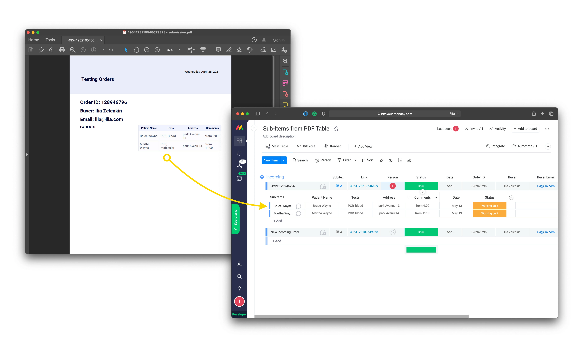
Task: Click the Done status of New Incoming Order
Action: (x=421, y=232)
